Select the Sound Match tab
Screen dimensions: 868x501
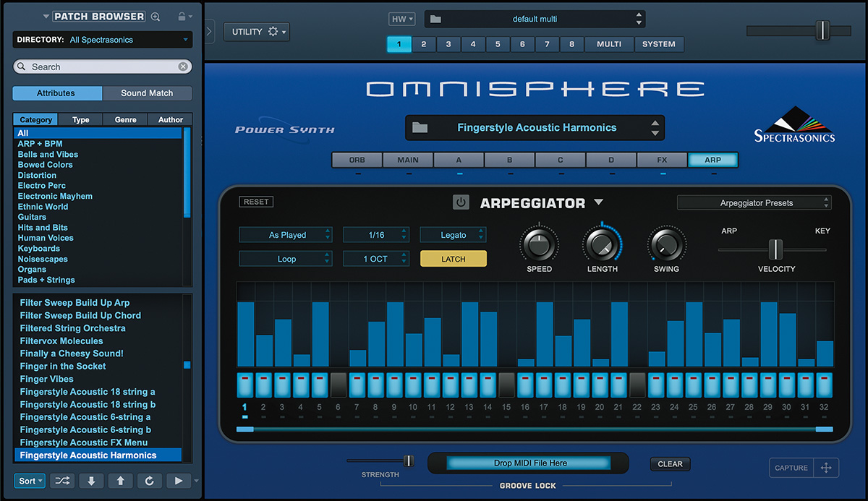point(147,93)
